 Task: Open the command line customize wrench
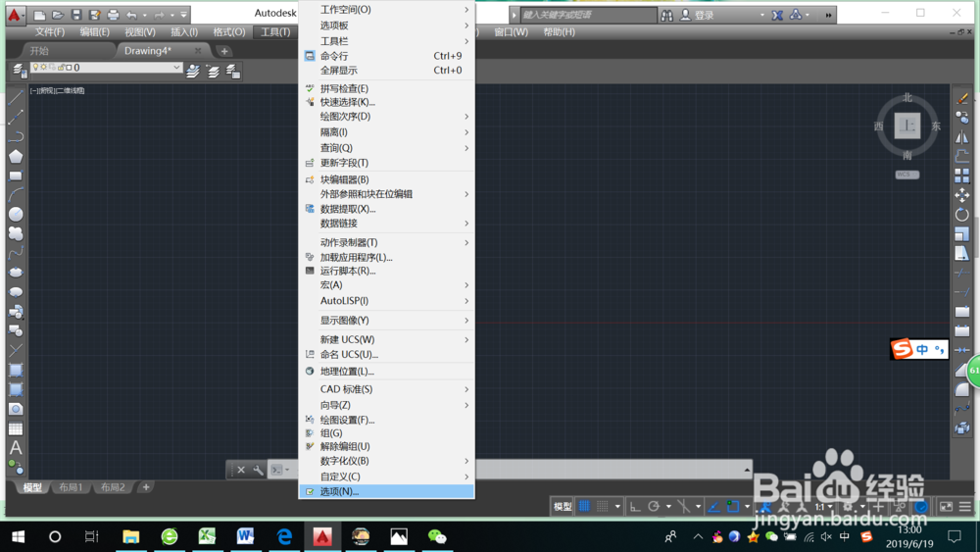(x=258, y=470)
